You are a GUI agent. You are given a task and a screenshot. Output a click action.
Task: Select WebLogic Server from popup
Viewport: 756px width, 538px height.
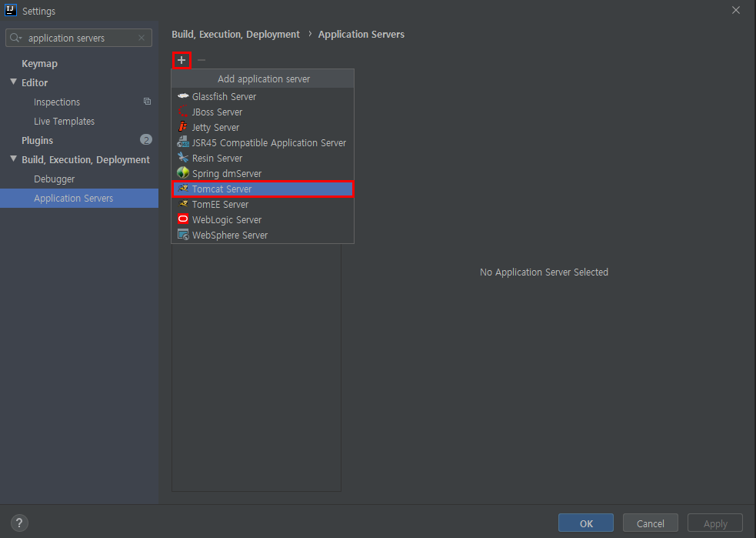click(x=263, y=219)
